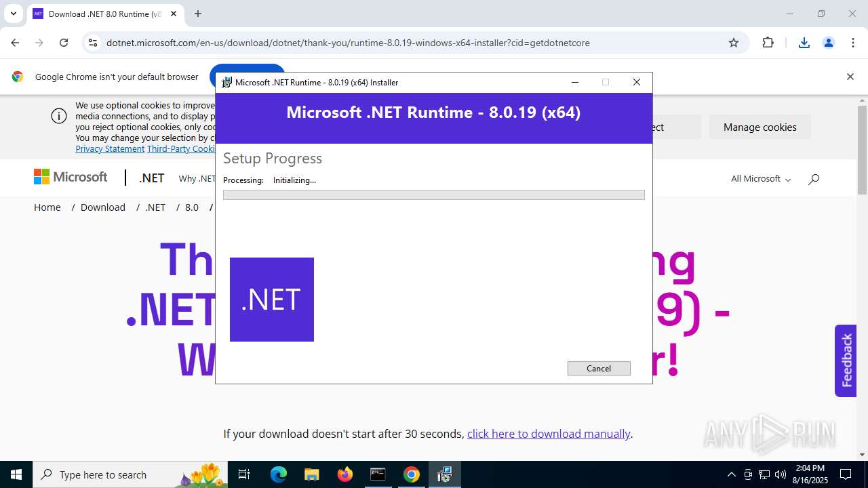The image size is (868, 488).
Task: Open the terminal app in taskbar
Action: pos(378,474)
